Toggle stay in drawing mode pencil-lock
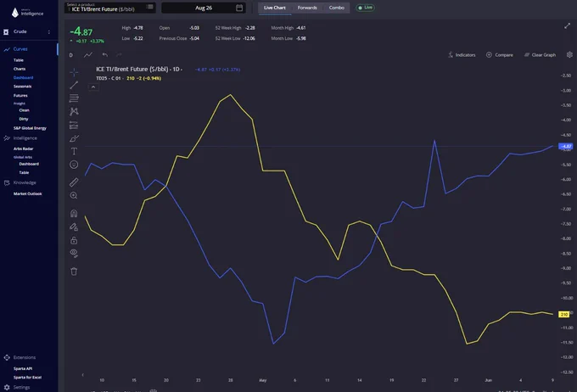Screen dimensions: 577x392 pyautogui.click(x=74, y=227)
